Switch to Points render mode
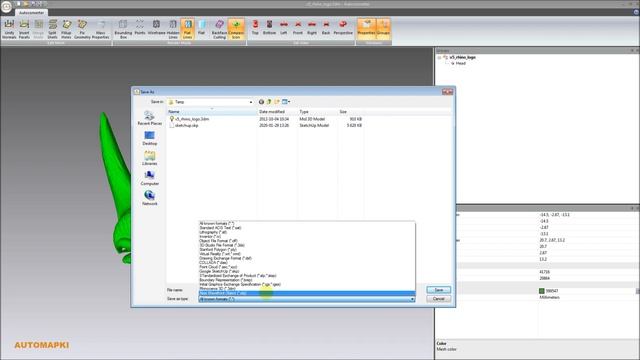 pyautogui.click(x=140, y=27)
